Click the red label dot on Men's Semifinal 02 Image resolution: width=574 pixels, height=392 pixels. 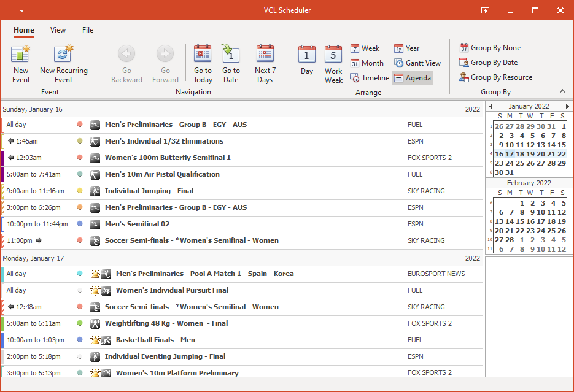pyautogui.click(x=80, y=224)
